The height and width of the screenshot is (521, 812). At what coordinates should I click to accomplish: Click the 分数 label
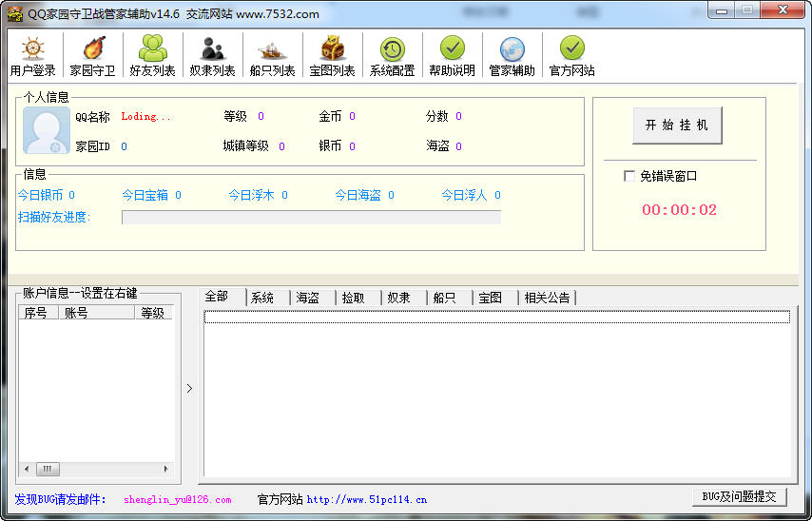click(437, 117)
